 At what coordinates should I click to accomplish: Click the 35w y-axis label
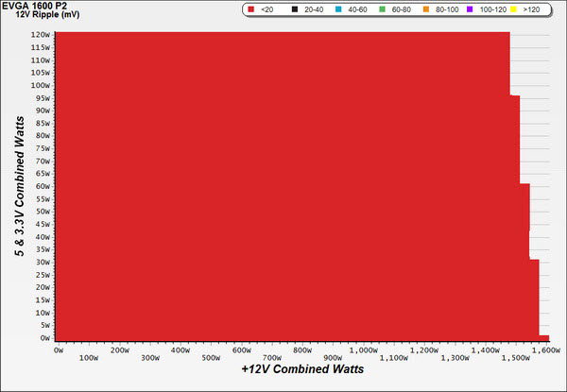click(43, 249)
